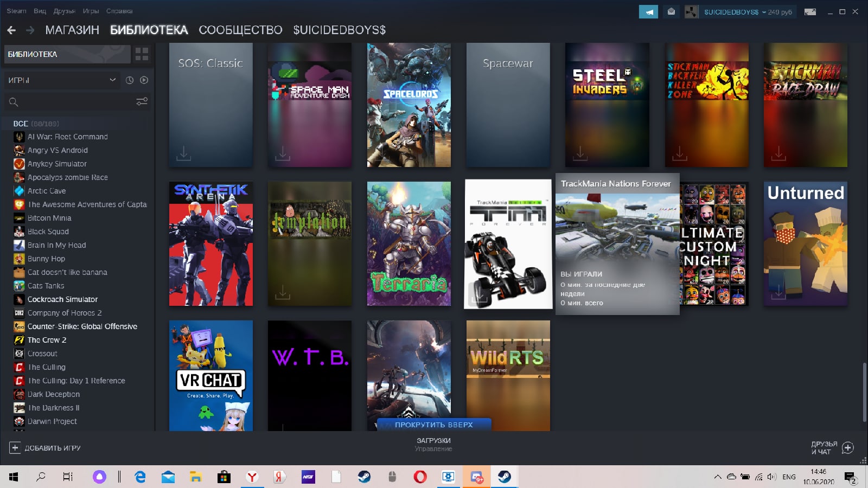Download SOS: Classic via its arrow icon
Image resolution: width=868 pixels, height=488 pixels.
[184, 153]
